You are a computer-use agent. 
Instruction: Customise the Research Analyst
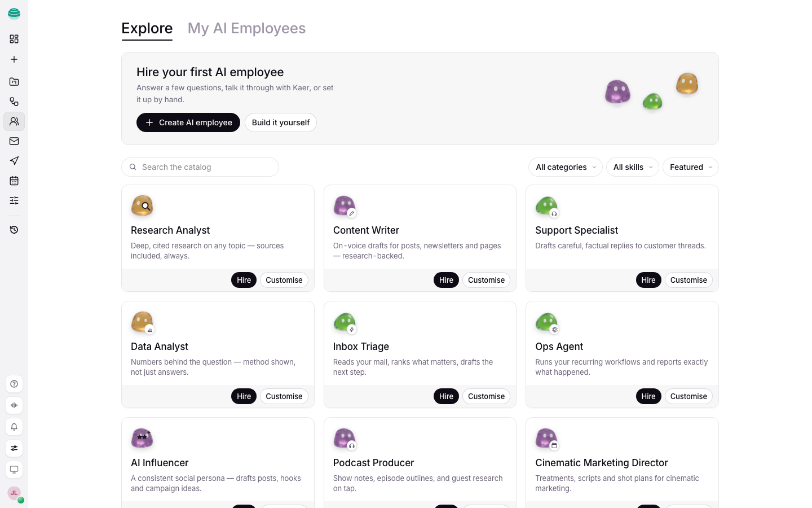pos(284,280)
